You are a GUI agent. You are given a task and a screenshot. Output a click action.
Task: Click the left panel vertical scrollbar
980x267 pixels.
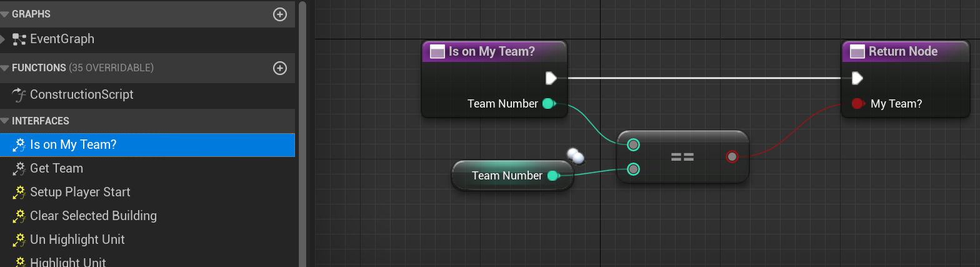(x=302, y=134)
